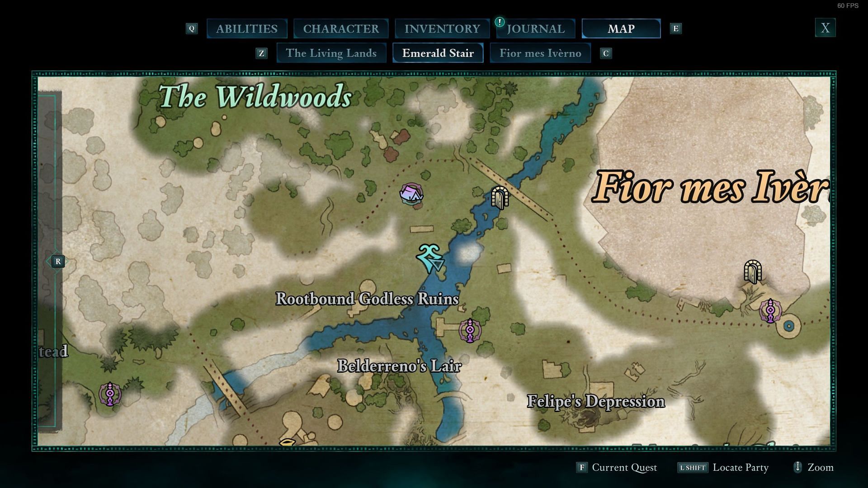
Task: Switch to the Abilities tab
Action: pos(246,28)
